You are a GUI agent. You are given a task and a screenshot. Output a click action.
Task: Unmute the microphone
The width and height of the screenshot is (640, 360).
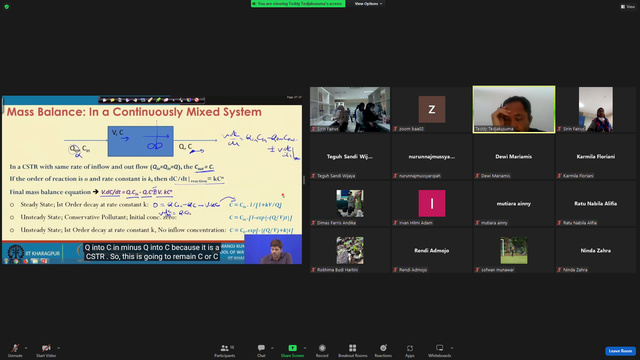click(x=15, y=350)
